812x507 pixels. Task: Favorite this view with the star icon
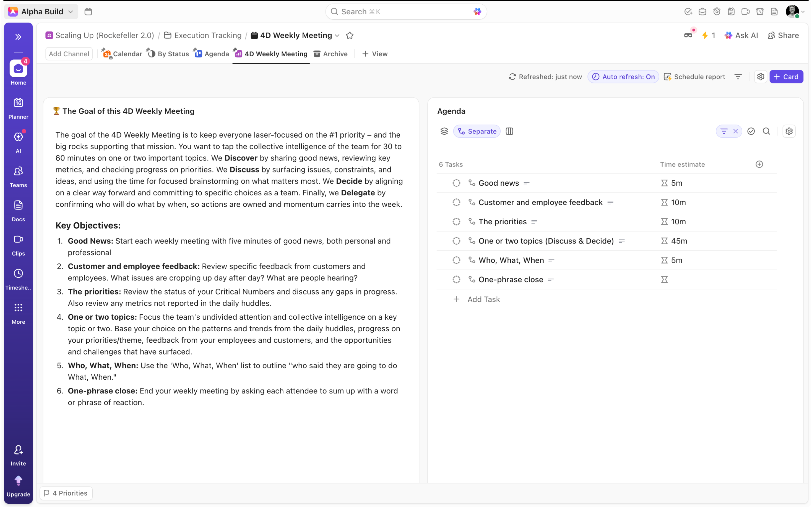point(350,36)
